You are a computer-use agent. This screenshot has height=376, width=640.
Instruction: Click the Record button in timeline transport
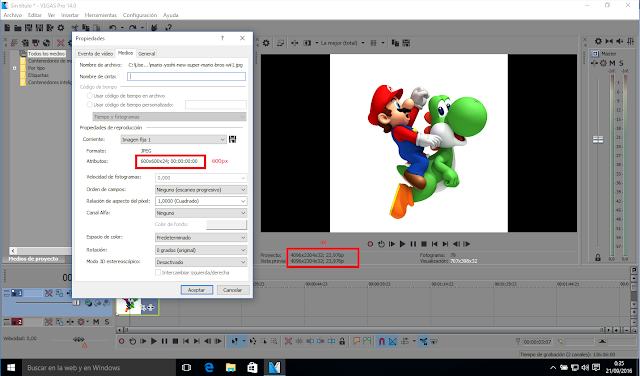122,341
